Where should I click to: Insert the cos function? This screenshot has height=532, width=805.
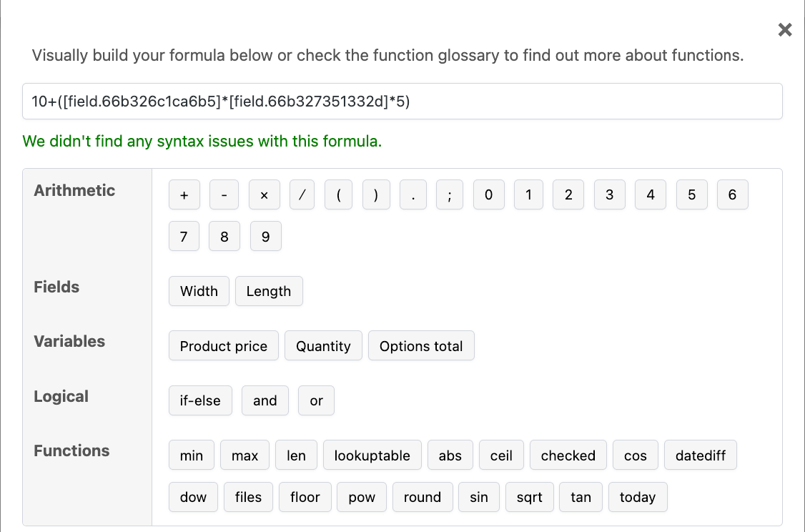(x=636, y=455)
